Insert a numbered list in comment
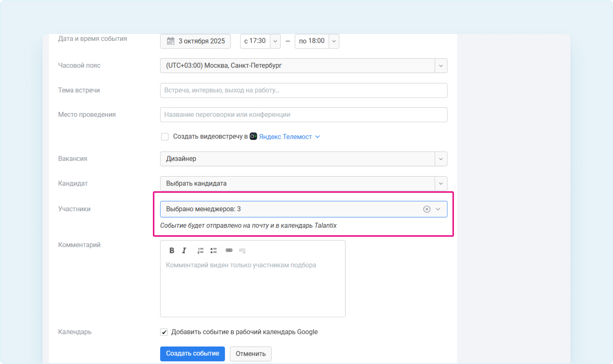 200,251
